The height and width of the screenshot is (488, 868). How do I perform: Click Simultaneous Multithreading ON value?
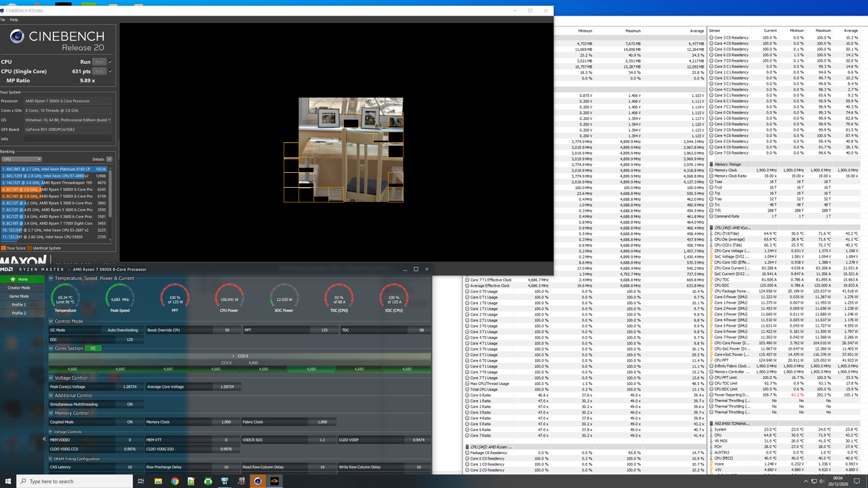[130, 404]
